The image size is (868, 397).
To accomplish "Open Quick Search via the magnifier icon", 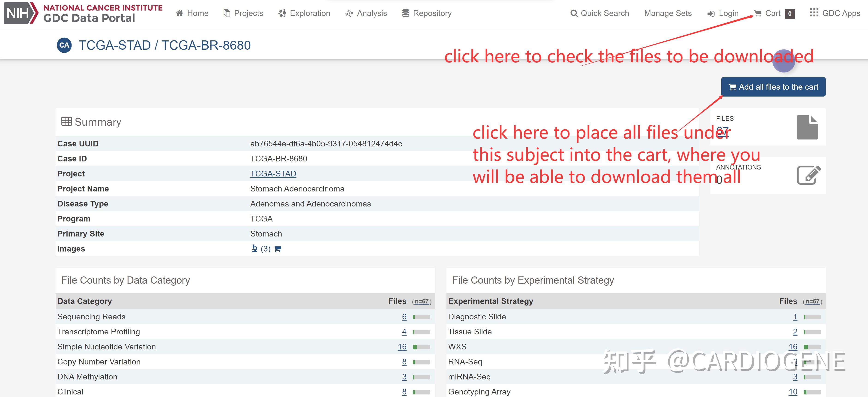I will 574,13.
